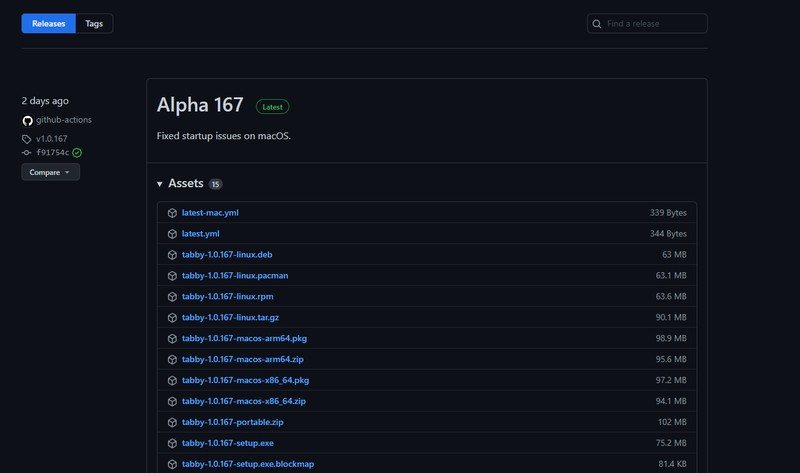Download tabby-1.0.167-macos-arm64.pkg
800x473 pixels.
coord(244,338)
